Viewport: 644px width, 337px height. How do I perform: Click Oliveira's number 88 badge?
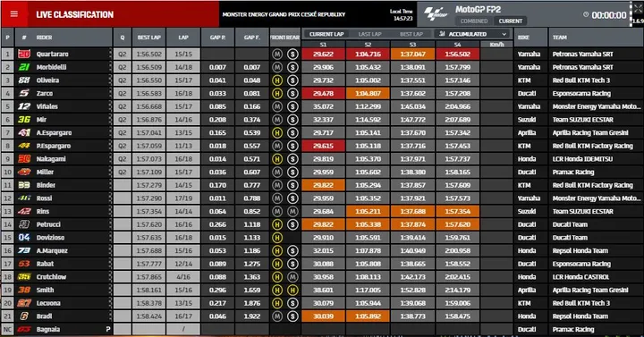coord(24,80)
